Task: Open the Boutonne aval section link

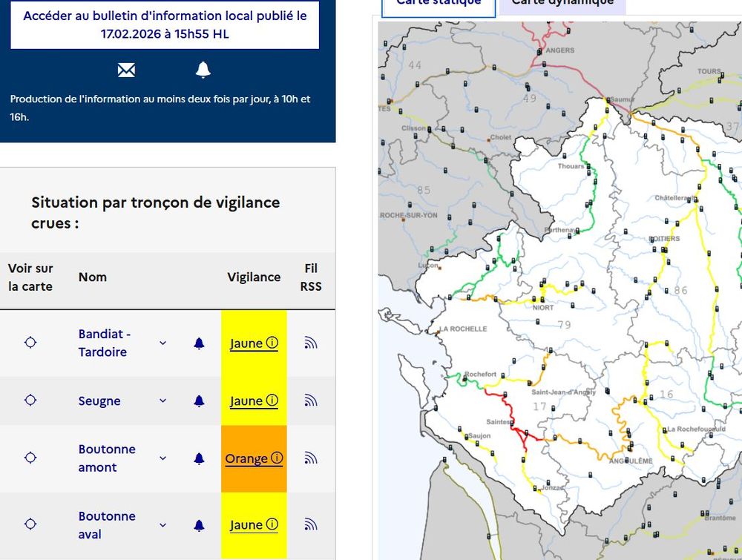Action: (107, 525)
